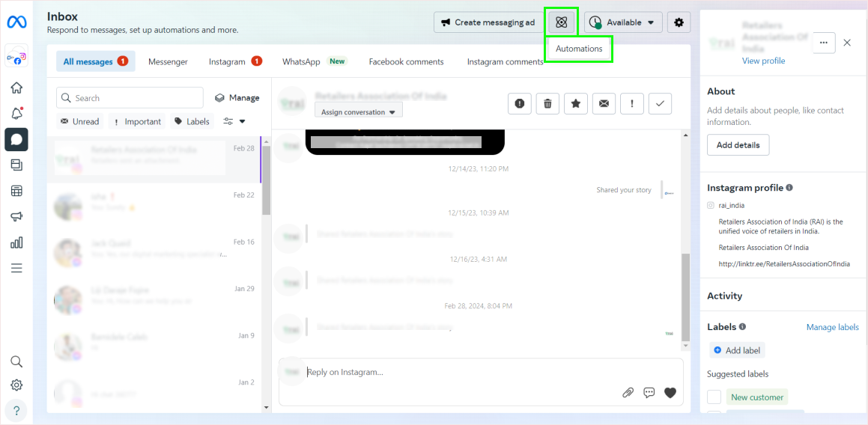The height and width of the screenshot is (425, 868).
Task: Open the All tools hamburger menu icon
Action: pyautogui.click(x=16, y=269)
